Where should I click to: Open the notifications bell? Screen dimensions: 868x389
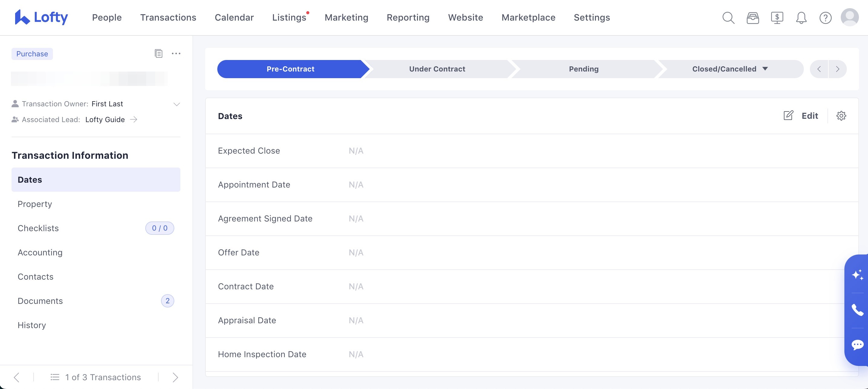tap(801, 18)
